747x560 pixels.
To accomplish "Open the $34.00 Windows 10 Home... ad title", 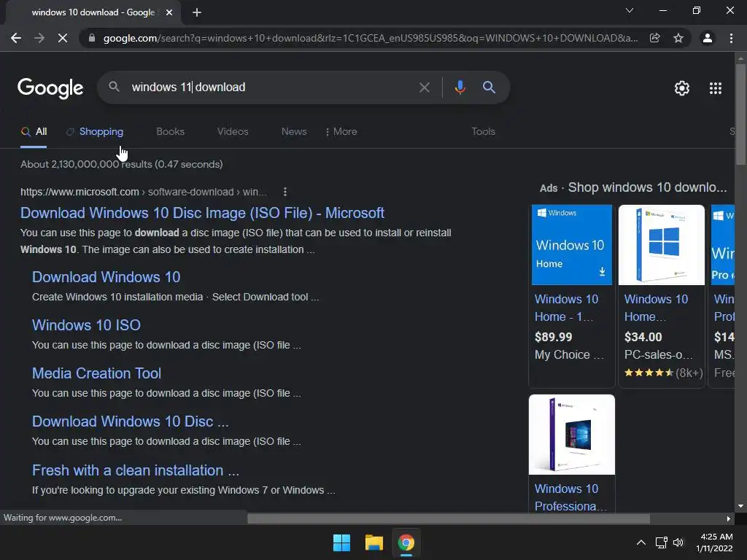I will point(656,308).
